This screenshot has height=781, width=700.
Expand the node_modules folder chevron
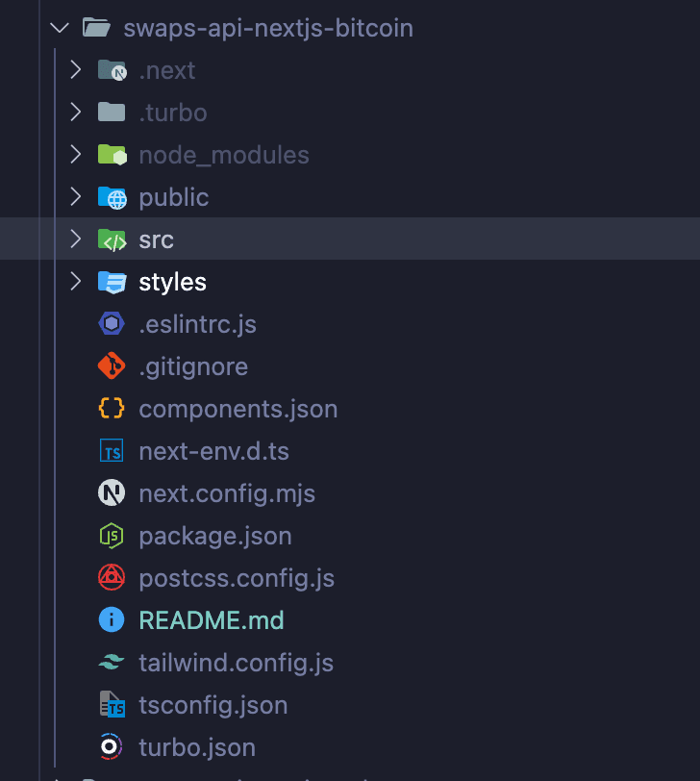coord(76,155)
